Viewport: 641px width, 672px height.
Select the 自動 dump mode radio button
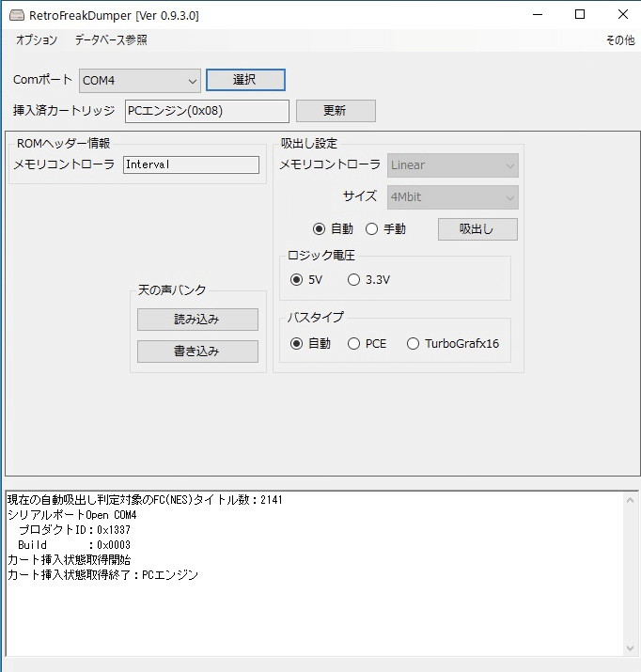coord(319,229)
